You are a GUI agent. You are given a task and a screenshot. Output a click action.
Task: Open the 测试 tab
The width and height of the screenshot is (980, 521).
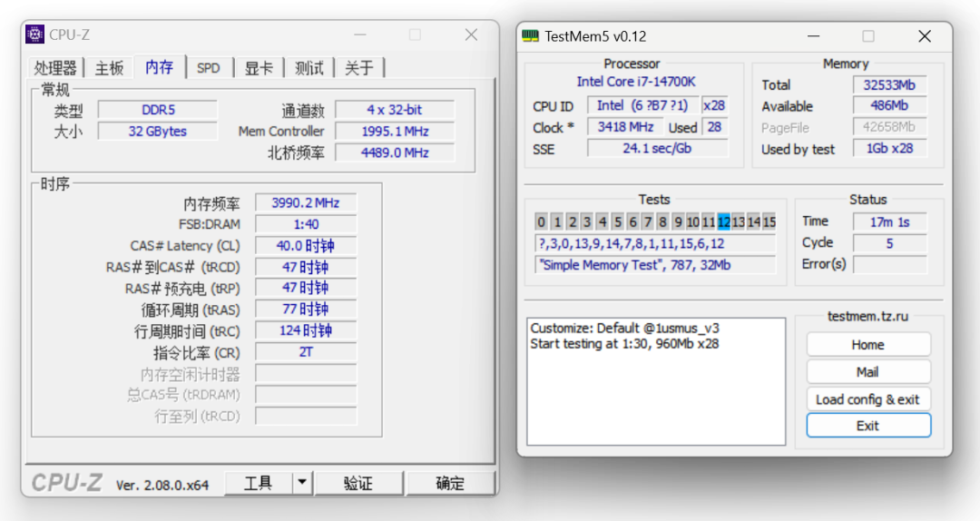point(309,67)
